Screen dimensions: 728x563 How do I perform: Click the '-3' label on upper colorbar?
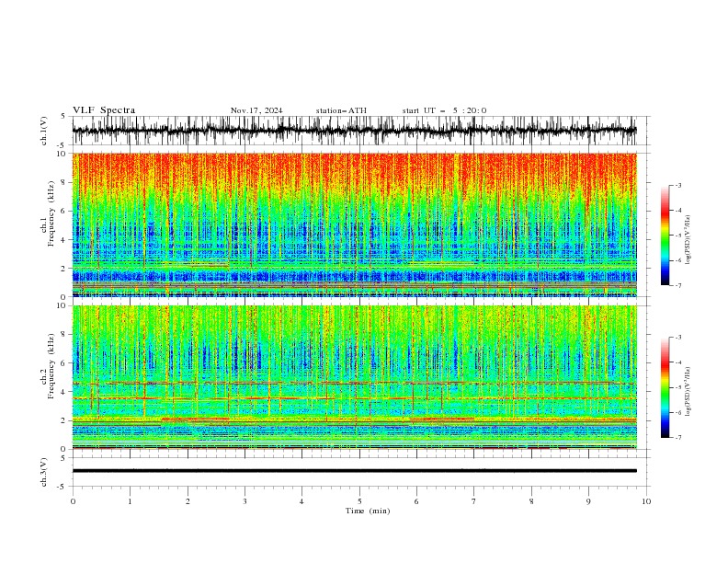(x=677, y=185)
